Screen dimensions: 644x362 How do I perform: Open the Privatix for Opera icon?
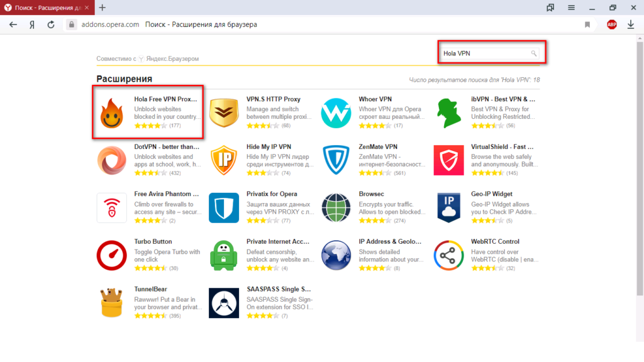click(224, 207)
